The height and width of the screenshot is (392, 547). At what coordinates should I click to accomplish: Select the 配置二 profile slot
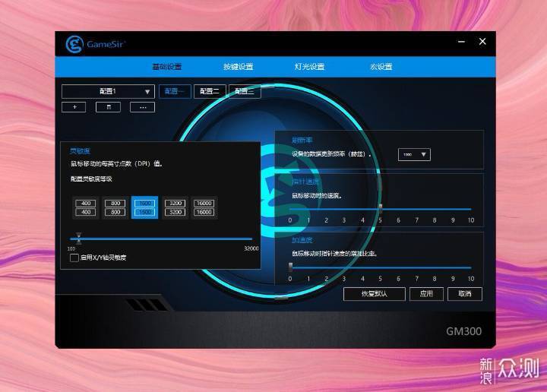coord(210,91)
